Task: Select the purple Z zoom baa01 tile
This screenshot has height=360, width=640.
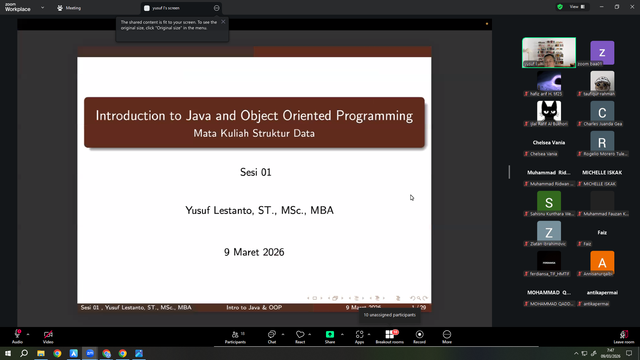Action: click(x=602, y=53)
